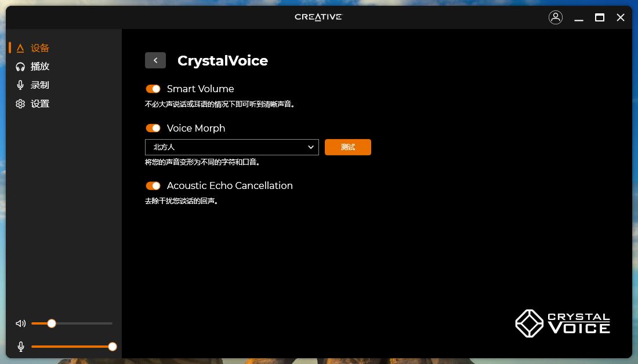Expand the Voice Morph preset dropdown
This screenshot has width=638, height=364.
(232, 147)
